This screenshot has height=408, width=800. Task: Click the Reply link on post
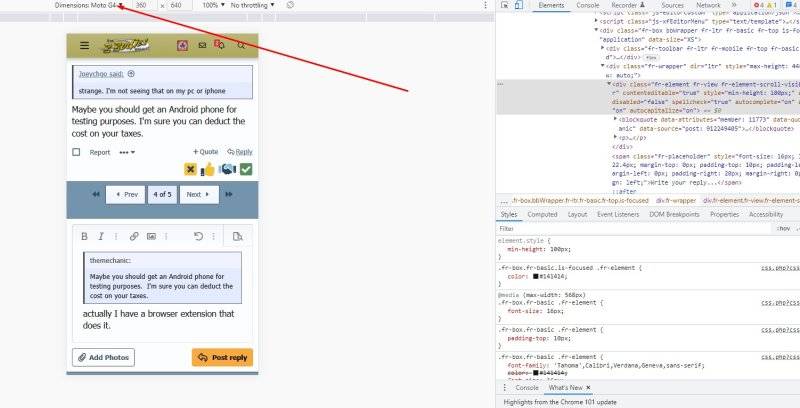point(240,152)
